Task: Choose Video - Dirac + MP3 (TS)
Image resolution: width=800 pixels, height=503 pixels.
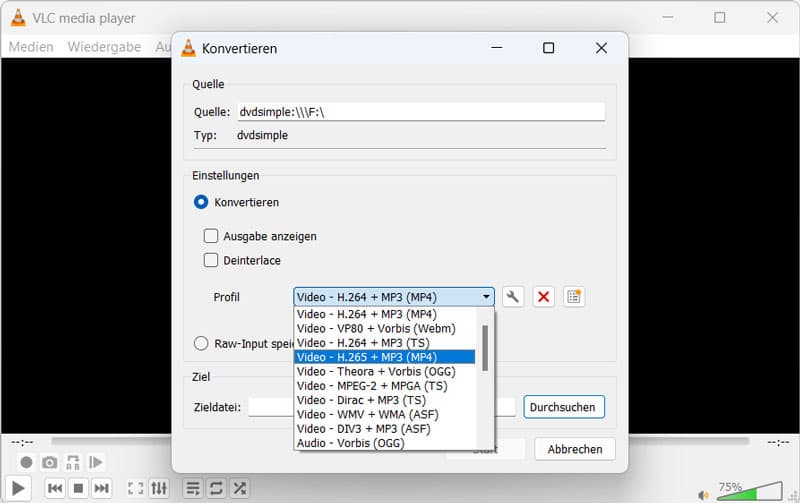Action: coord(385,400)
